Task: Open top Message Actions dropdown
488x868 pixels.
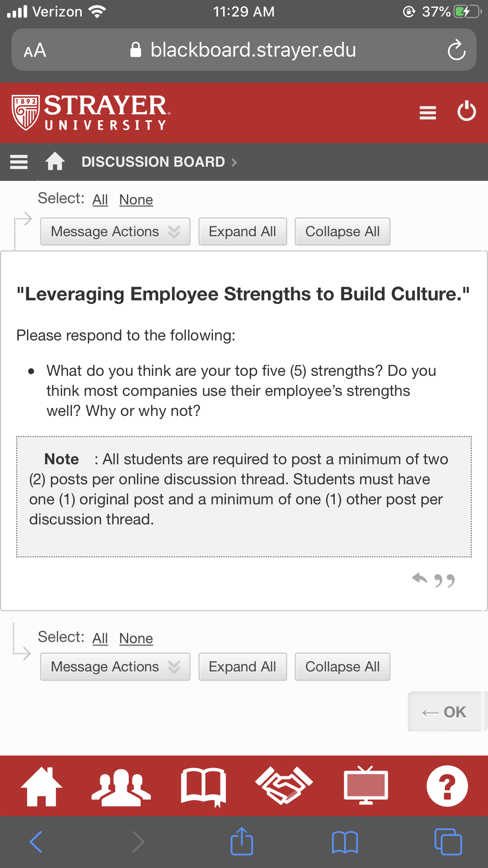Action: 115,232
